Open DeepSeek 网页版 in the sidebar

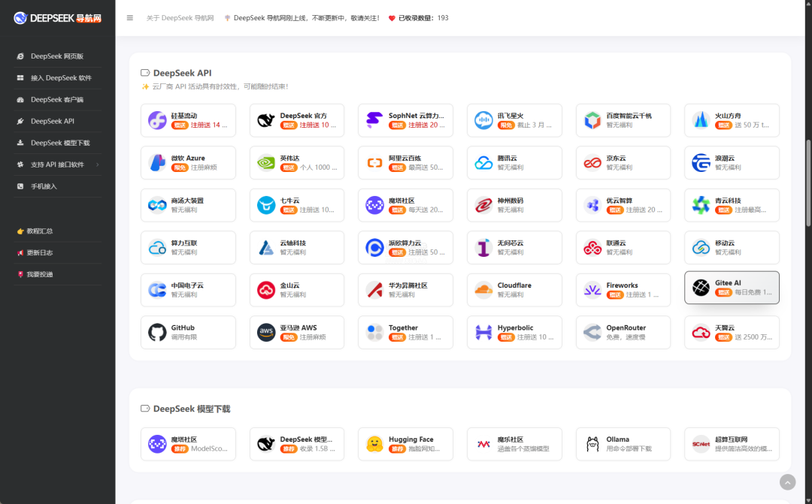(x=57, y=56)
